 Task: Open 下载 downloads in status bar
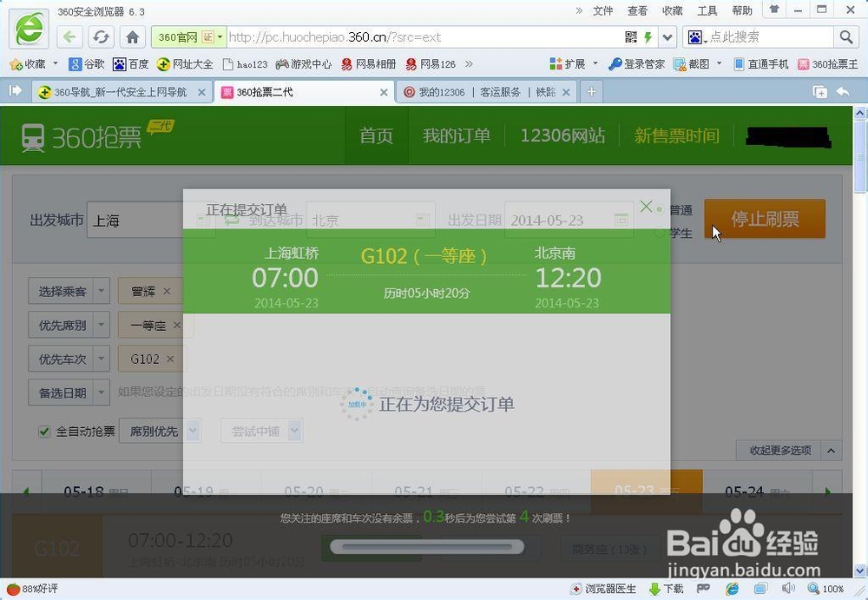667,589
